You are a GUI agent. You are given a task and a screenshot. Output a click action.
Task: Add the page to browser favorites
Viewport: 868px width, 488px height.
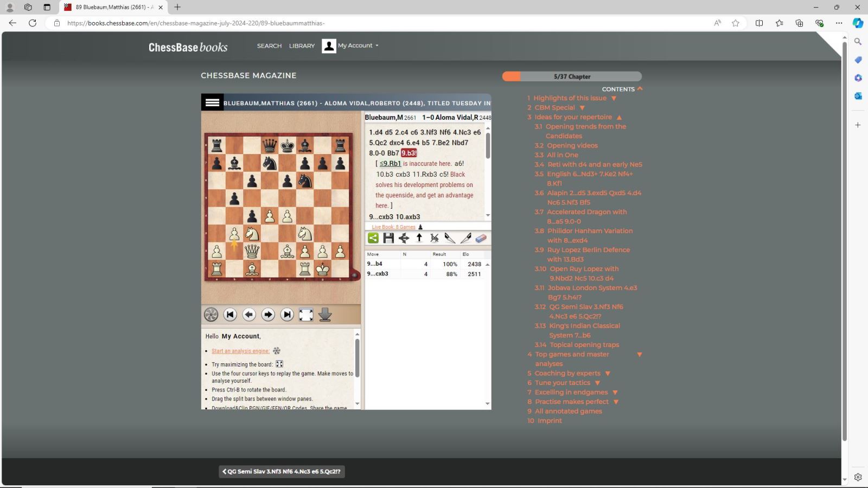[x=736, y=23]
